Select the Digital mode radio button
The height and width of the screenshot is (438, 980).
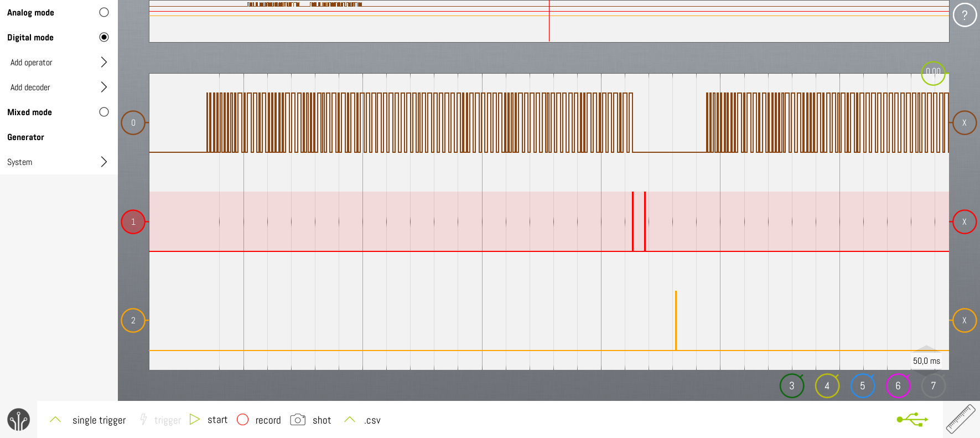(x=103, y=37)
